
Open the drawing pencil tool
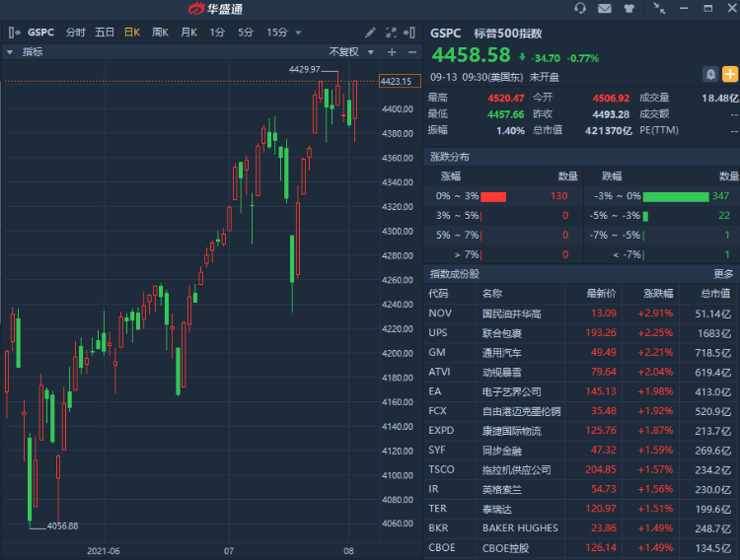370,32
